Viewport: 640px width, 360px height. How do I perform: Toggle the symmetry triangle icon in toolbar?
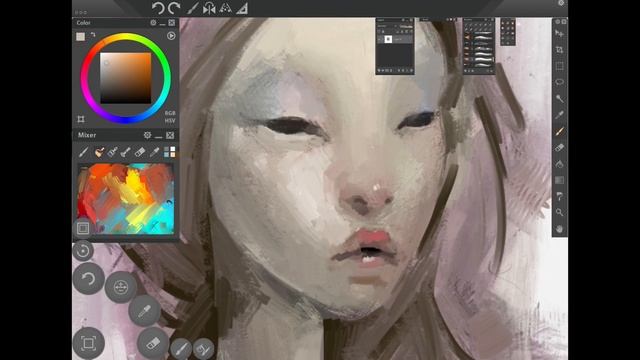pos(225,8)
